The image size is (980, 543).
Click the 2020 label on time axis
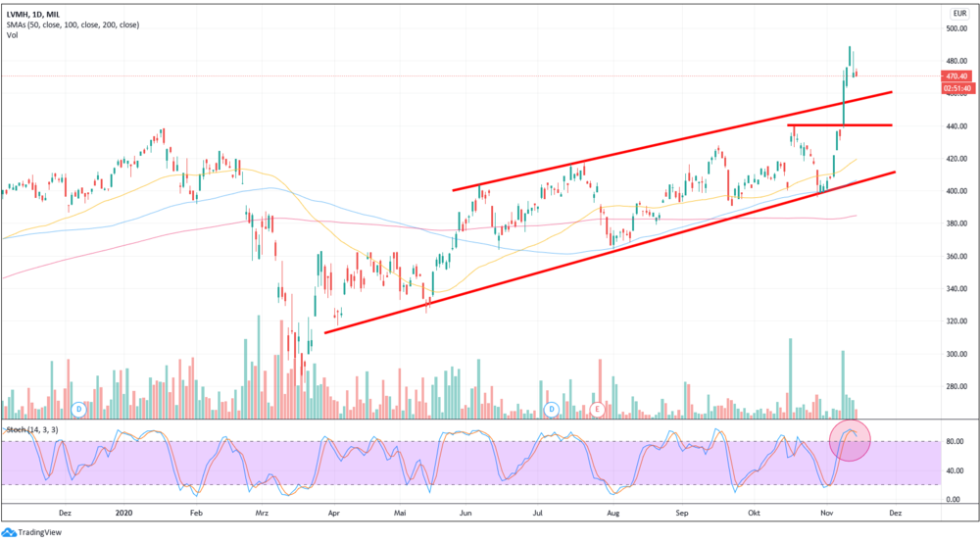[x=124, y=513]
